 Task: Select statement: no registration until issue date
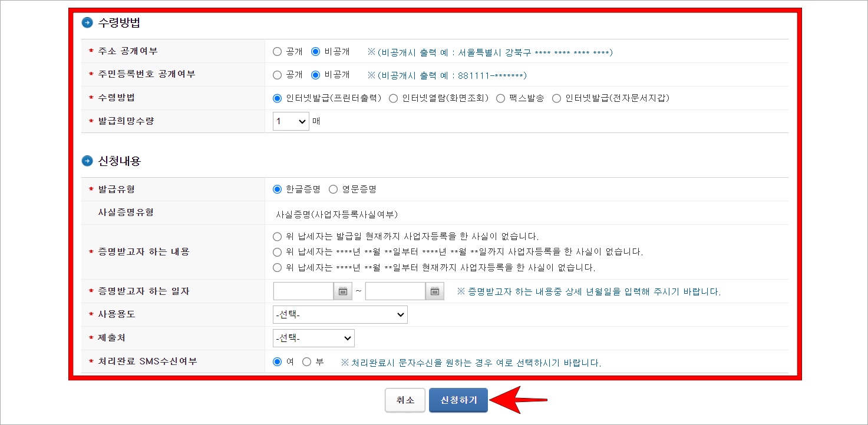(x=278, y=237)
